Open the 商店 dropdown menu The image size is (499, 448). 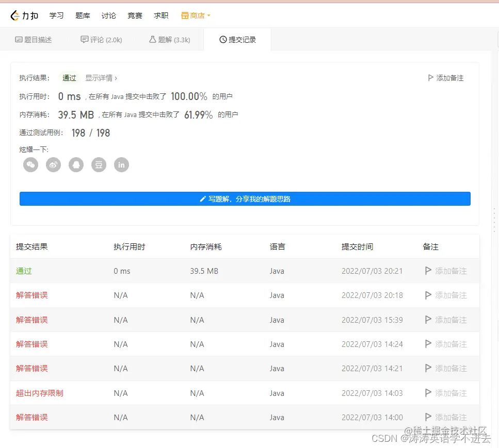click(x=196, y=15)
